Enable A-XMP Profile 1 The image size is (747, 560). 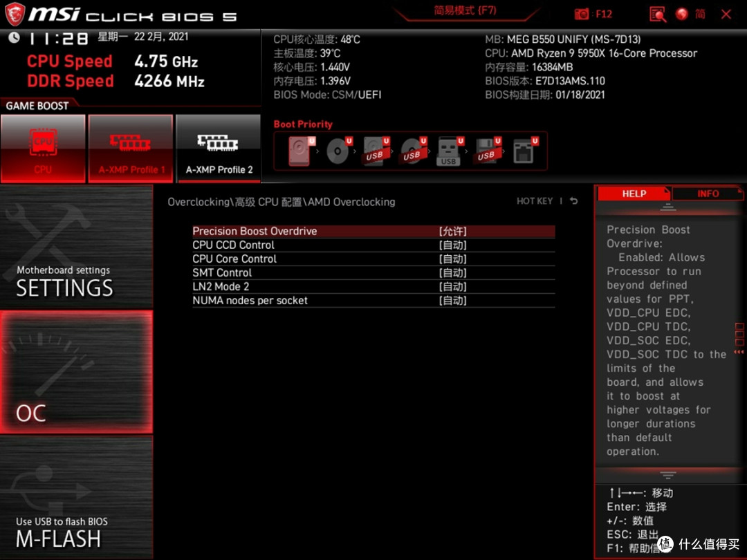coord(131,148)
